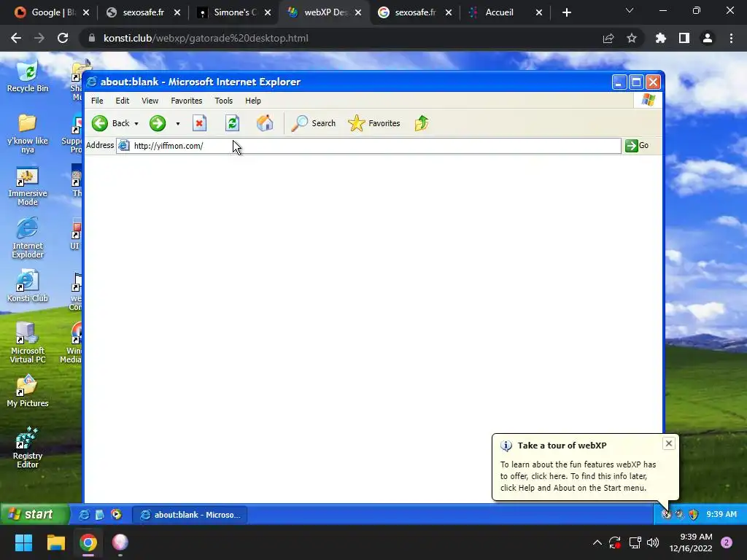Open Konsti Club desktop shortcut
This screenshot has width=747, height=560.
coord(28,286)
